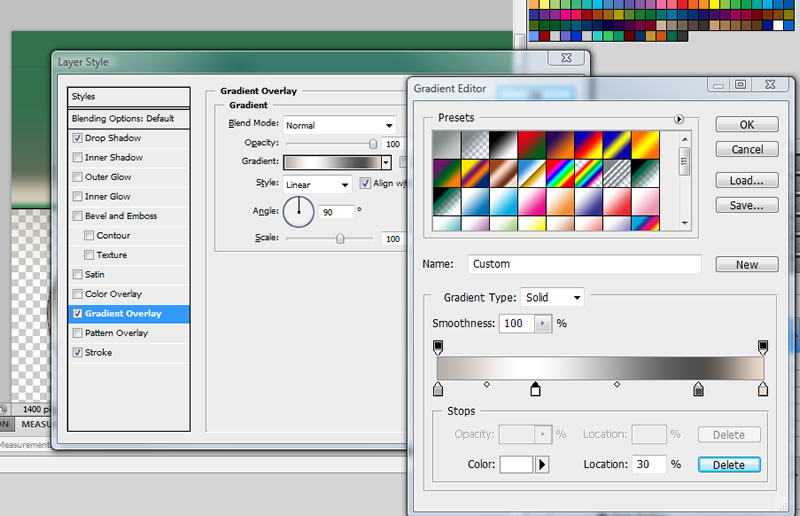
Task: Disable the Stroke checkbox
Action: pyautogui.click(x=78, y=352)
